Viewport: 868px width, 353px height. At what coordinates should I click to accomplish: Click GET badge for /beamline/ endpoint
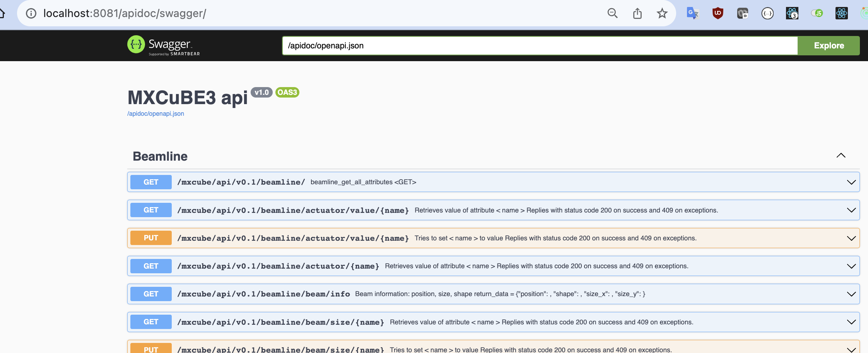[x=151, y=182]
